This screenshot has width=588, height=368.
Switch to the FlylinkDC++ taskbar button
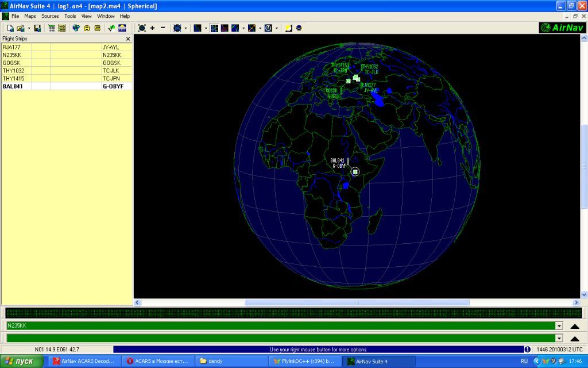point(305,361)
